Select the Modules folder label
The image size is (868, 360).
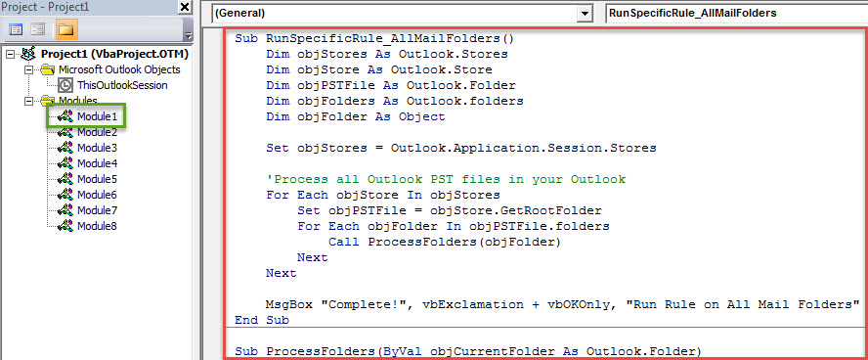pos(78,101)
